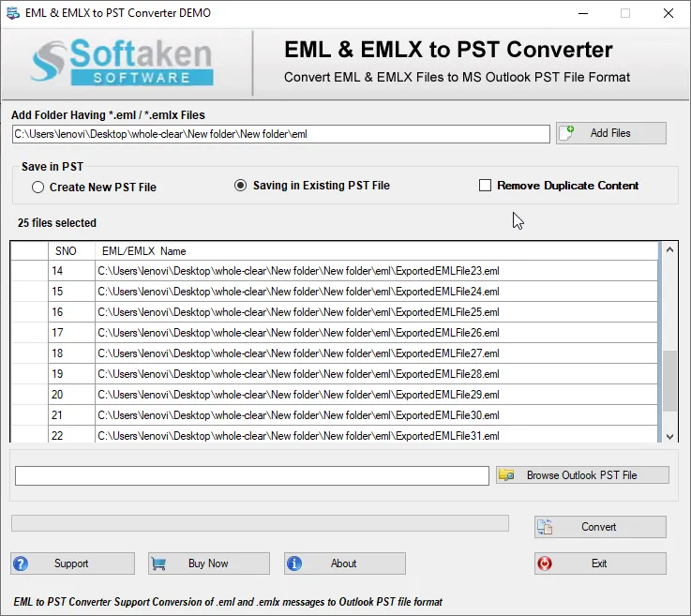
Task: Click the app icon in title bar
Action: (x=13, y=13)
